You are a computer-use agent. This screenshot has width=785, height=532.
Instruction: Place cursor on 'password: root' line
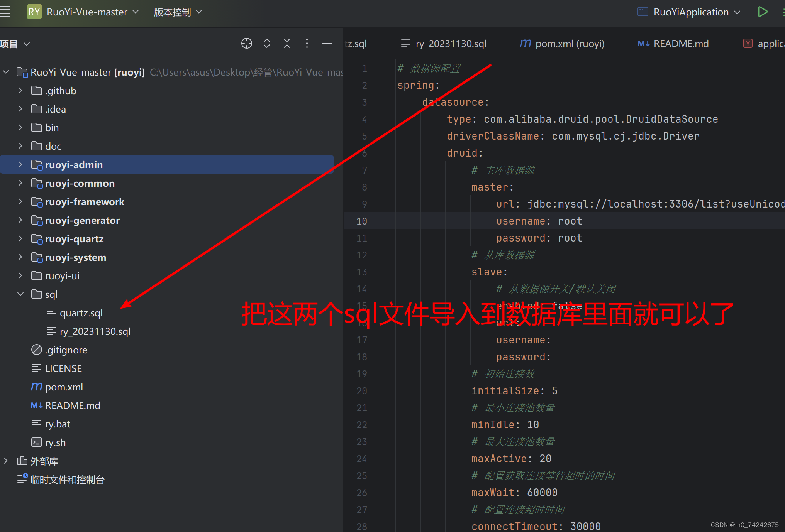click(539, 238)
